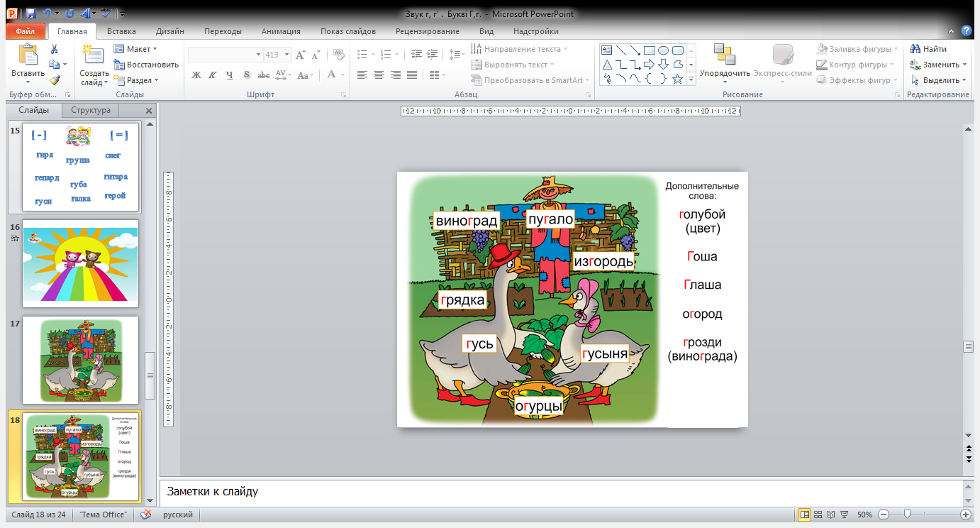Click the Cut scissors icon
This screenshot has height=528, width=980.
54,49
